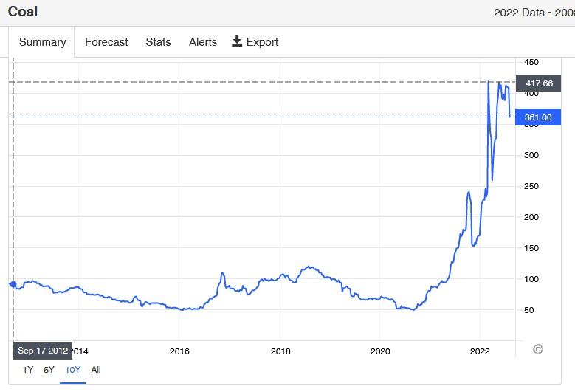Switch chart to 5Y range

[x=49, y=370]
